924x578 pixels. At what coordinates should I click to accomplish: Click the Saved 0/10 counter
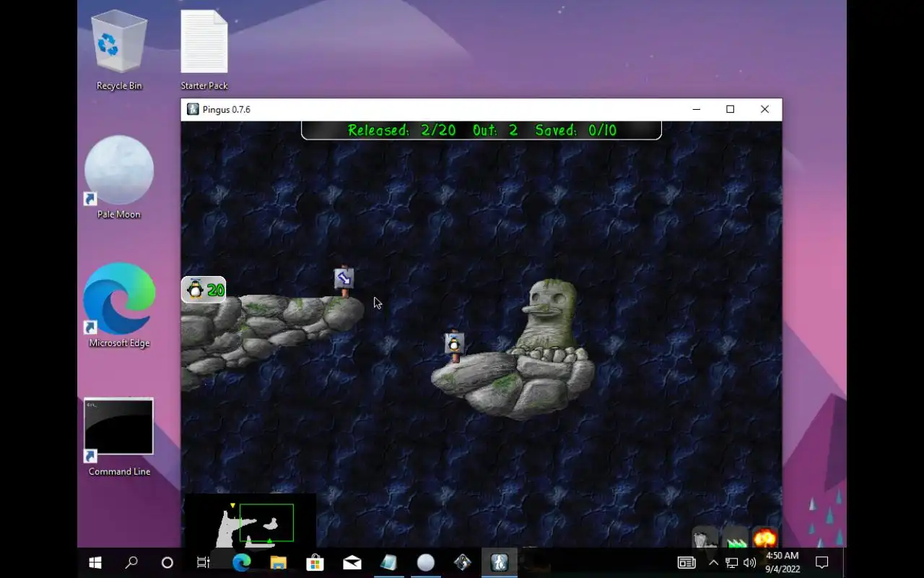coord(576,130)
